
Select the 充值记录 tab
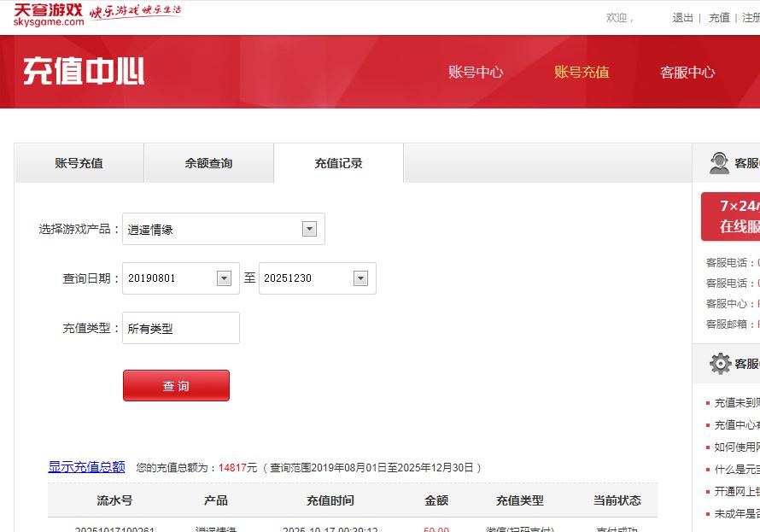(x=338, y=163)
